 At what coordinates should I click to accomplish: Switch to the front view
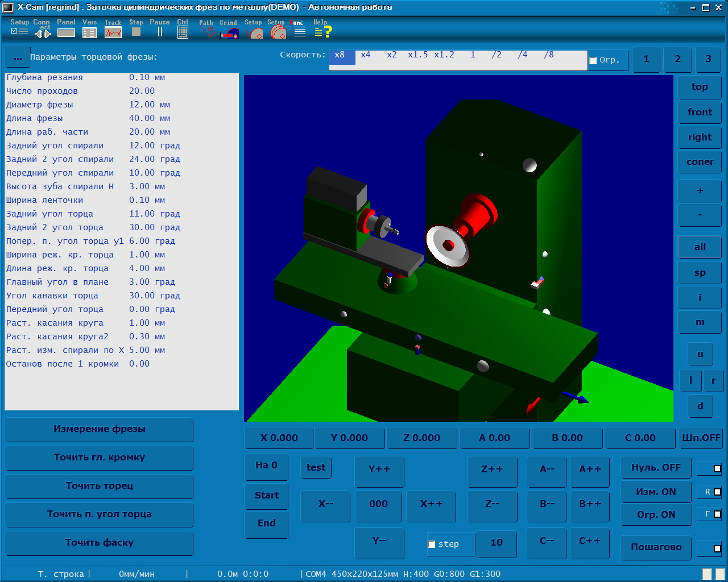pos(700,112)
